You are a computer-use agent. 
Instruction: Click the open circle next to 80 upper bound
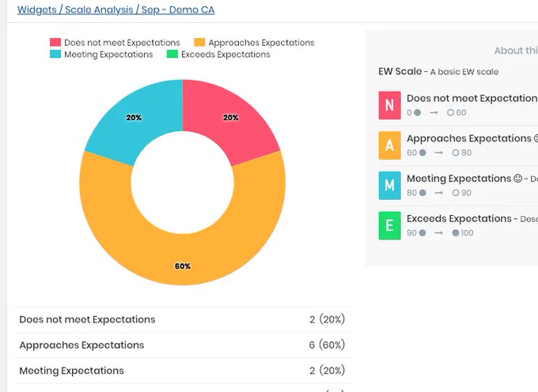pyautogui.click(x=456, y=153)
